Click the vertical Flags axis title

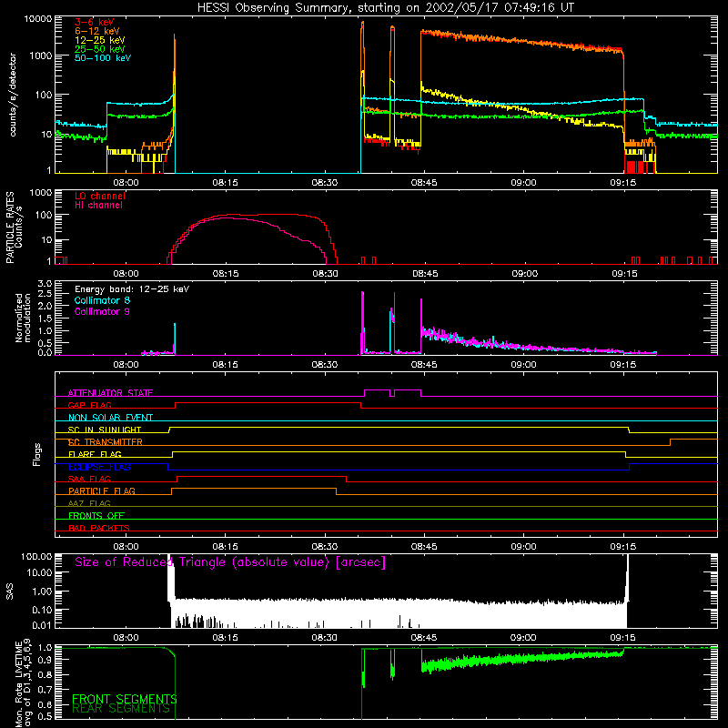(x=36, y=454)
